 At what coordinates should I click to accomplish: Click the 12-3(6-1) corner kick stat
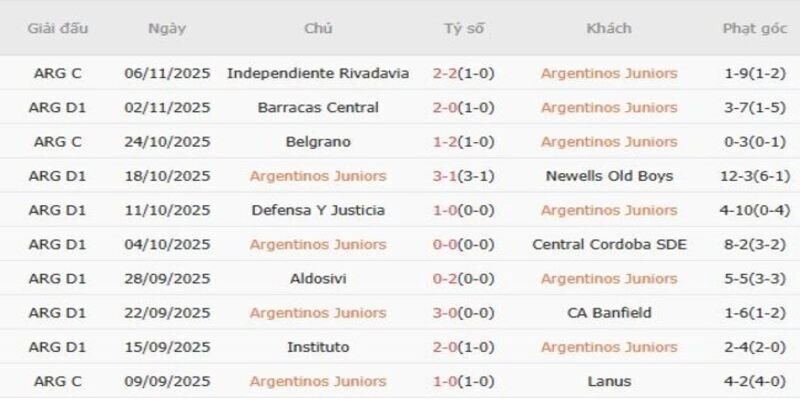point(755,176)
